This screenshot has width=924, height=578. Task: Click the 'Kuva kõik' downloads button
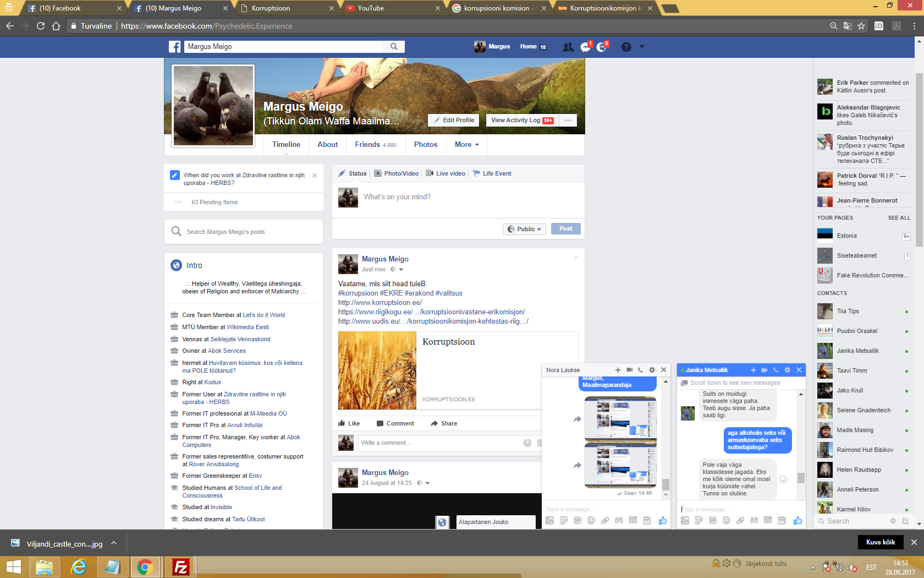[881, 542]
